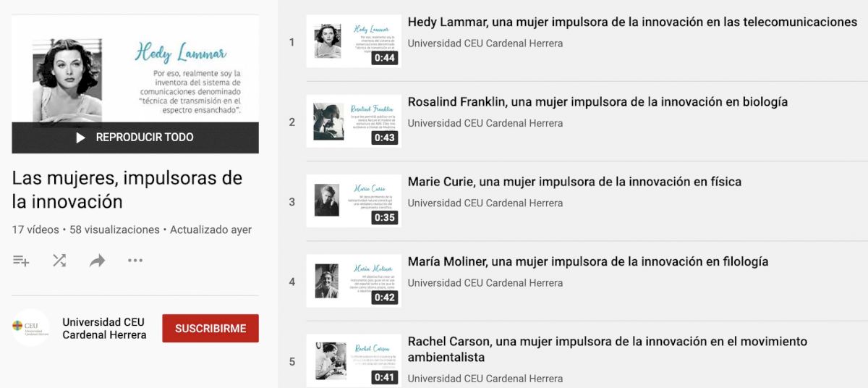This screenshot has width=868, height=388.
Task: Open the three-dot more options menu
Action: point(135,261)
